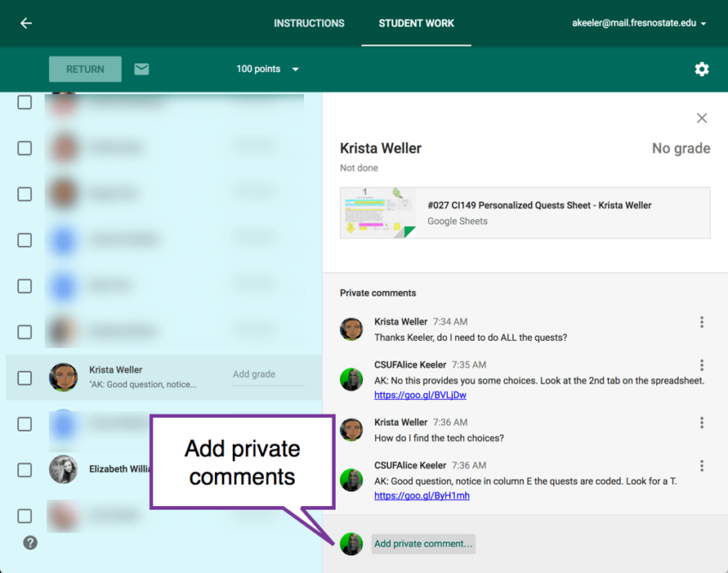Click CSUFAlice Keeler's avatar on the 7:35 AM comment
Image resolution: width=728 pixels, height=573 pixels.
coord(351,379)
